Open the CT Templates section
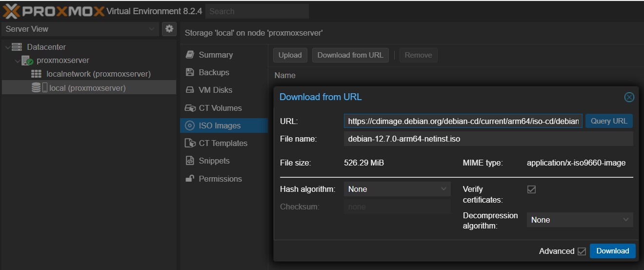Image resolution: width=644 pixels, height=270 pixels. [x=224, y=143]
